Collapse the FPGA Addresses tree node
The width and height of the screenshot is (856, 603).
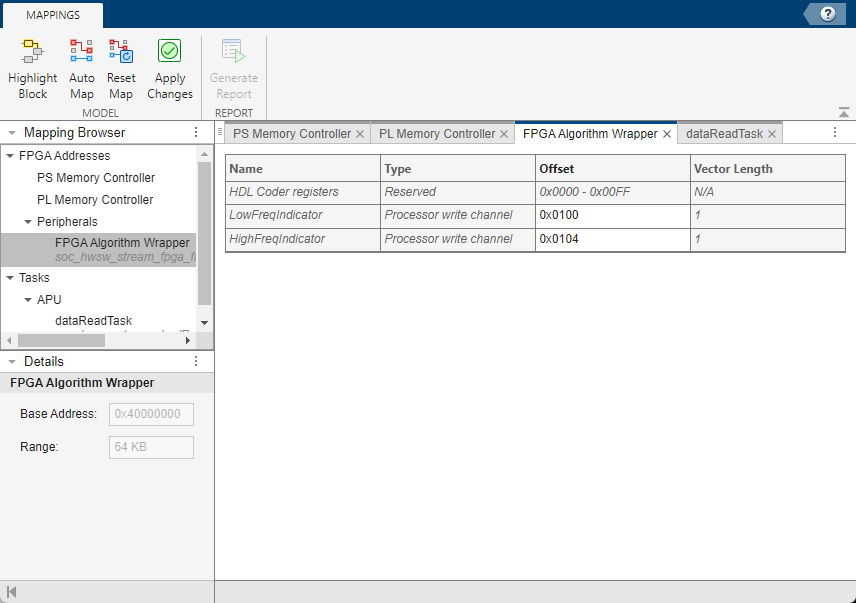point(10,156)
